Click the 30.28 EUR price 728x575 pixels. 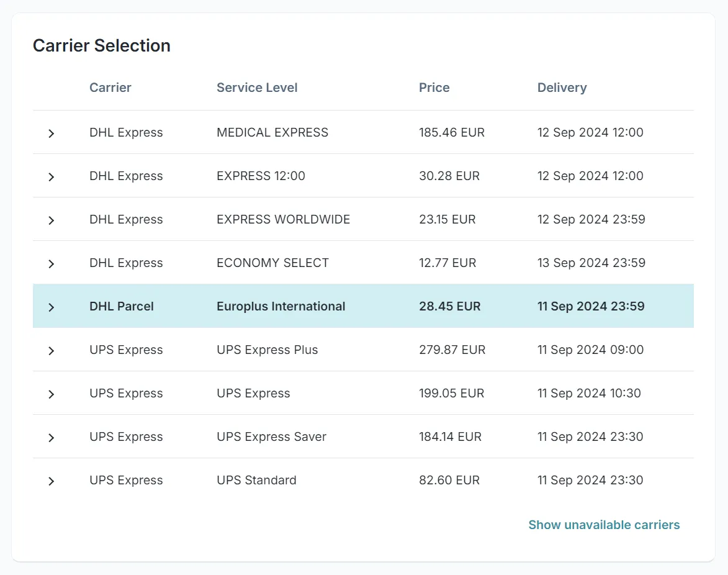pyautogui.click(x=449, y=176)
